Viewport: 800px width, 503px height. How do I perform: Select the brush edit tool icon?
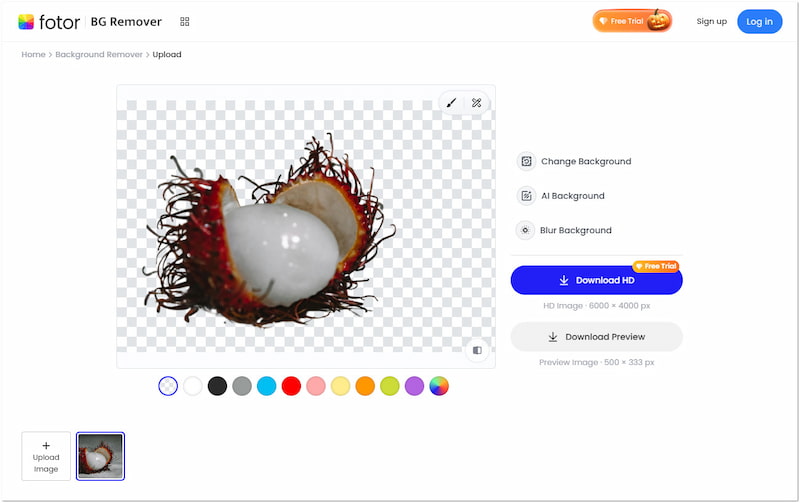pos(451,103)
